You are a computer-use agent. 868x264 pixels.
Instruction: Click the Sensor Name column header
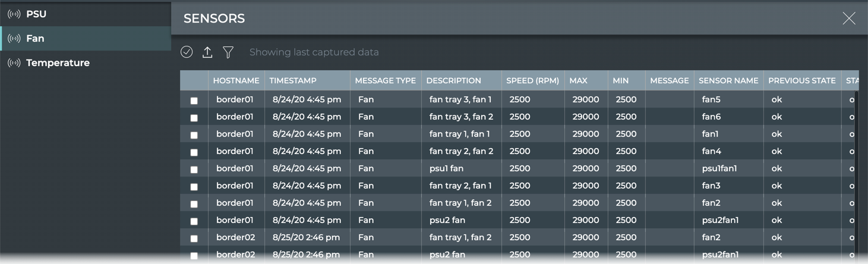pyautogui.click(x=728, y=81)
